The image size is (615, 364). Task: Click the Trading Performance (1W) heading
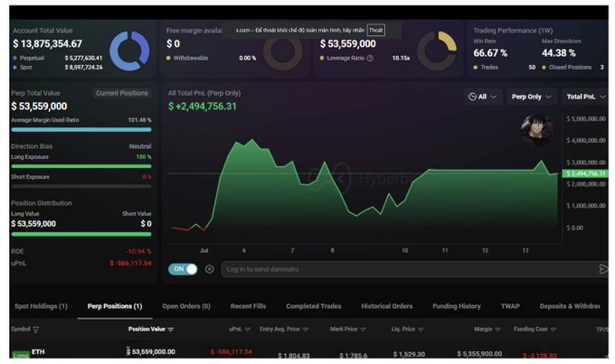(513, 31)
